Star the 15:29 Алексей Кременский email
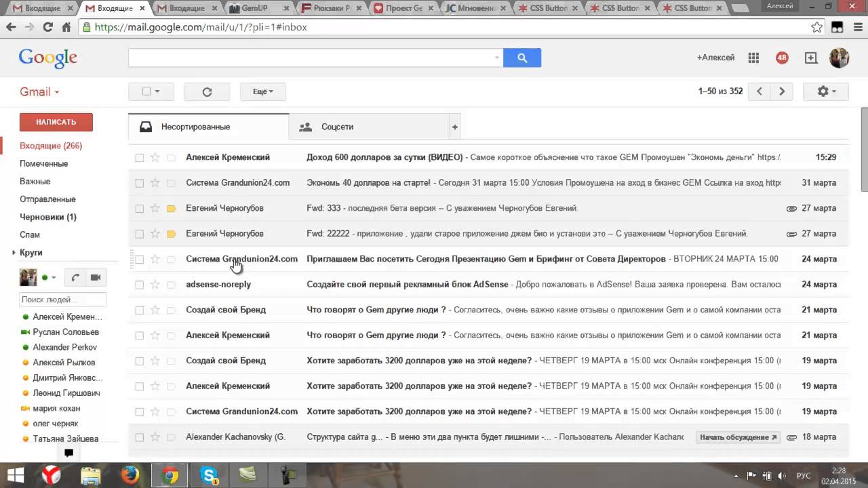 155,157
